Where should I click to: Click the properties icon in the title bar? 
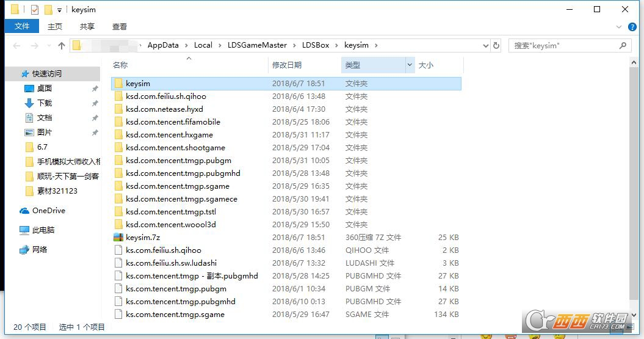click(35, 9)
